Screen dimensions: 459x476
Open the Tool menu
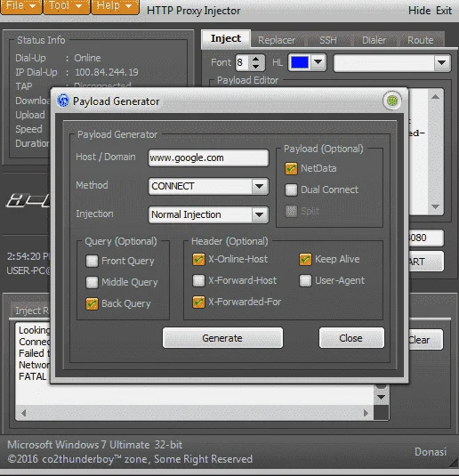coord(66,6)
